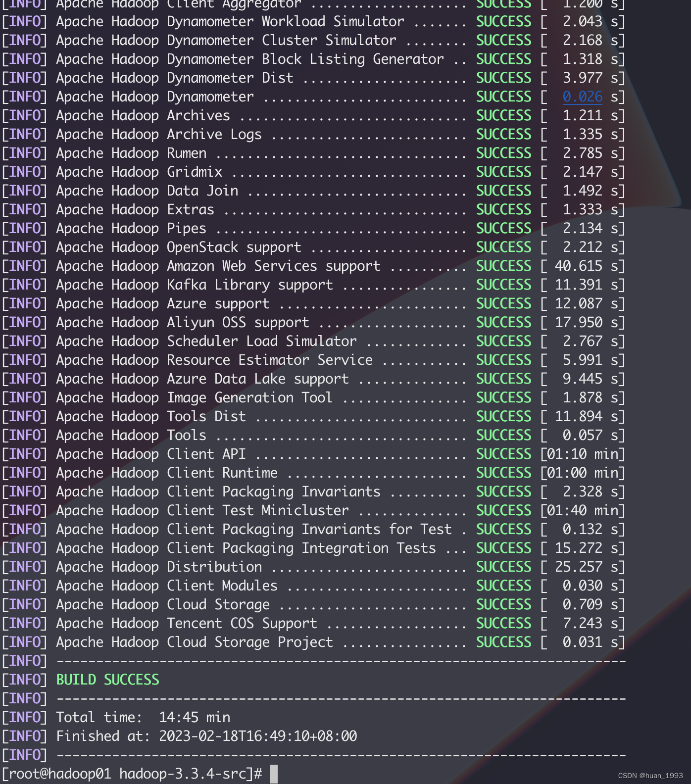Click 'Apache Hadoop Gridmix' text
This screenshot has width=691, height=784.
(139, 172)
